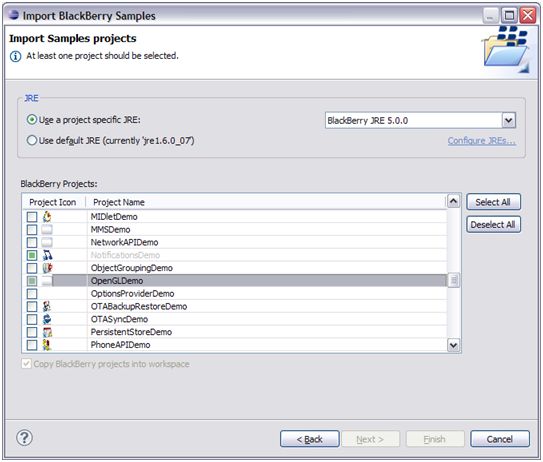Select the OptionsProviderDemo project name
Screen dimensions: 543x462
click(132, 294)
